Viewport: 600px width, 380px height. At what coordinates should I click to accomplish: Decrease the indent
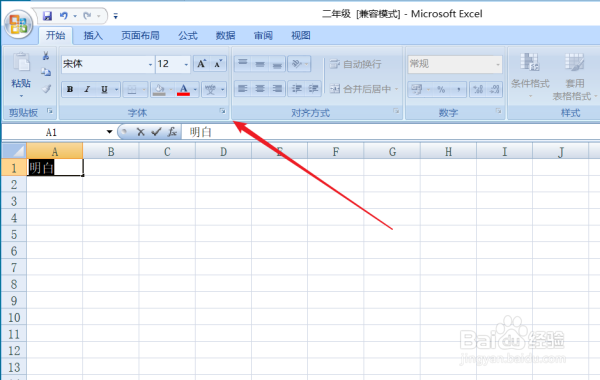pyautogui.click(x=297, y=89)
